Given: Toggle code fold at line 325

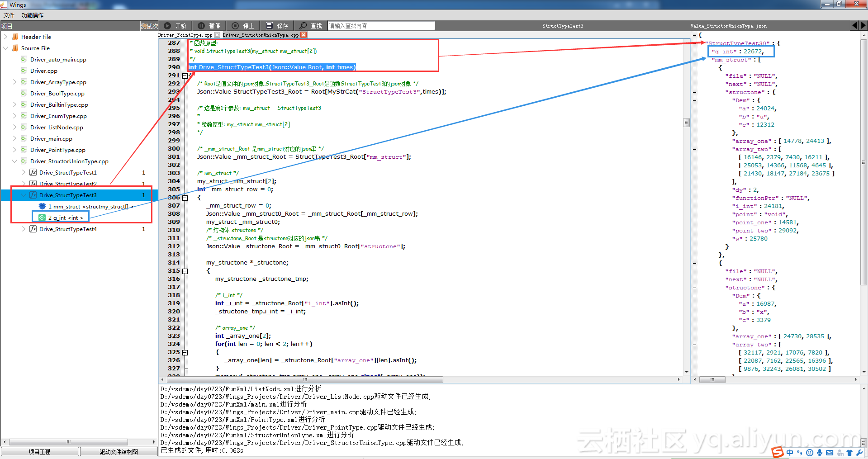Looking at the screenshot, I should pos(185,352).
